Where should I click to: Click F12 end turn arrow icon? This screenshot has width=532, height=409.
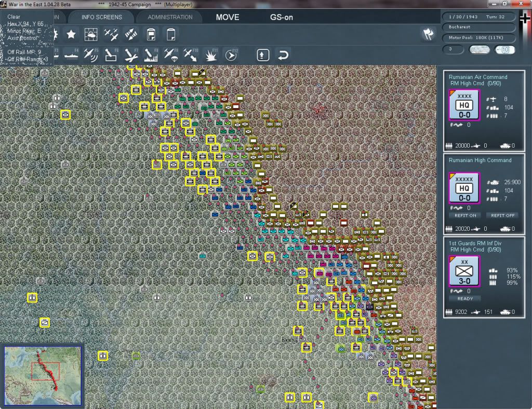pyautogui.click(x=231, y=55)
